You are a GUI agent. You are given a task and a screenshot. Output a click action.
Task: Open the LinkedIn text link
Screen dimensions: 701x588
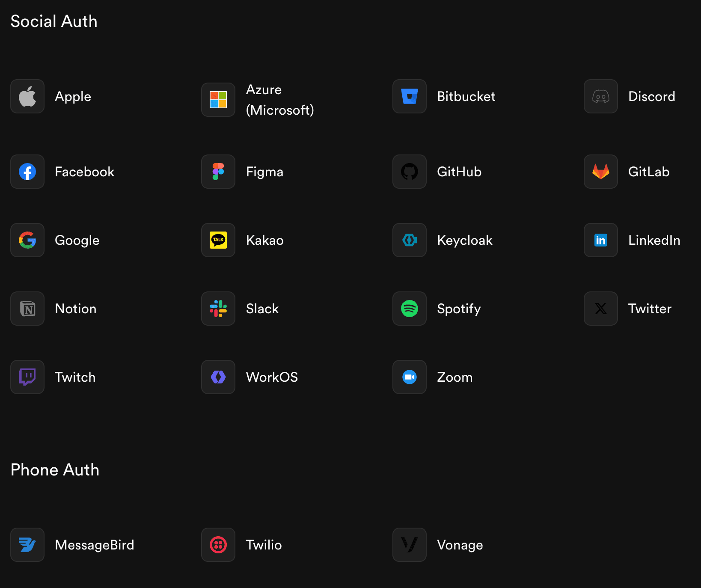point(654,240)
